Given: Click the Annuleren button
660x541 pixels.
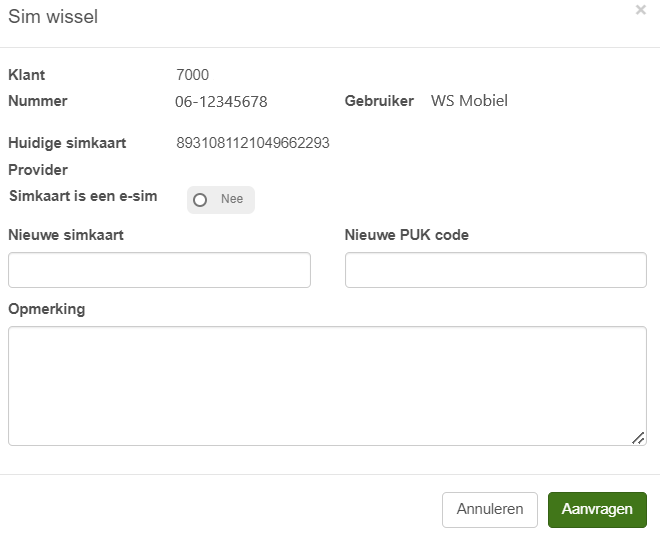Looking at the screenshot, I should pos(490,509).
